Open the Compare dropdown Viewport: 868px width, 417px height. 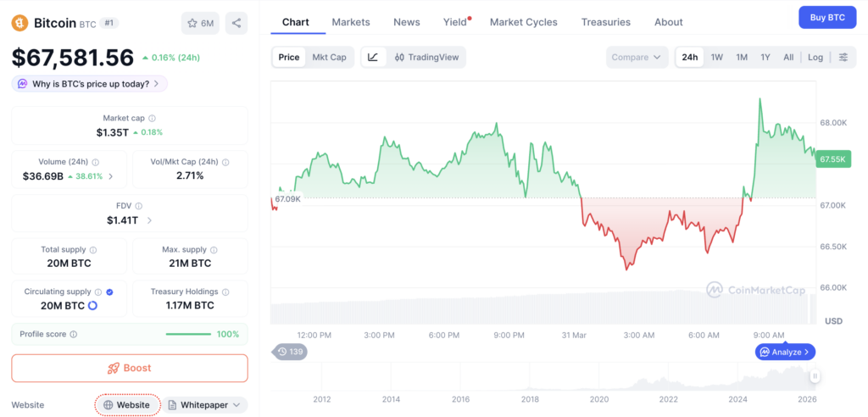pos(638,57)
